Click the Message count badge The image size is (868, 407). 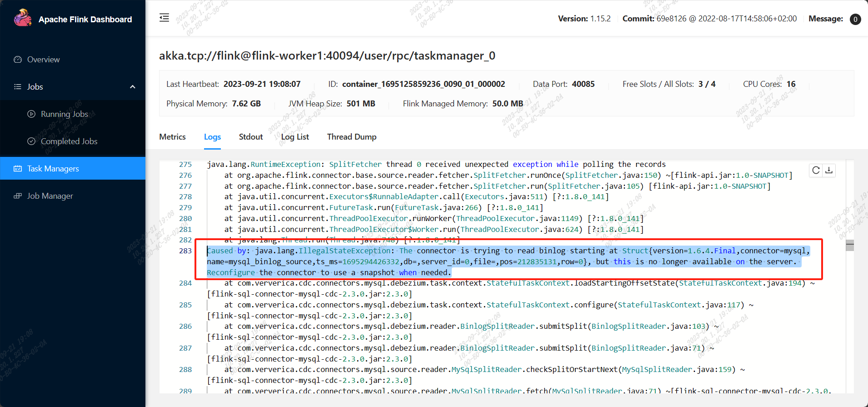pos(855,19)
